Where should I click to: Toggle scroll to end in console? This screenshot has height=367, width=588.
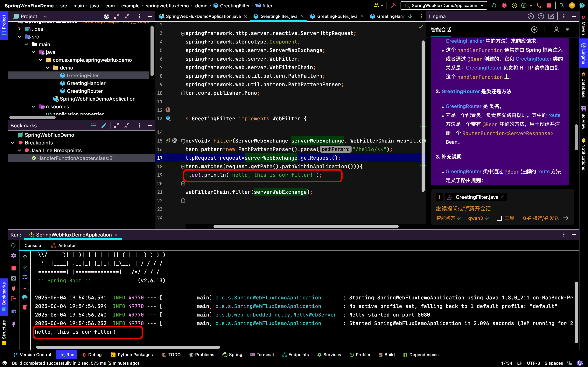pyautogui.click(x=25, y=287)
